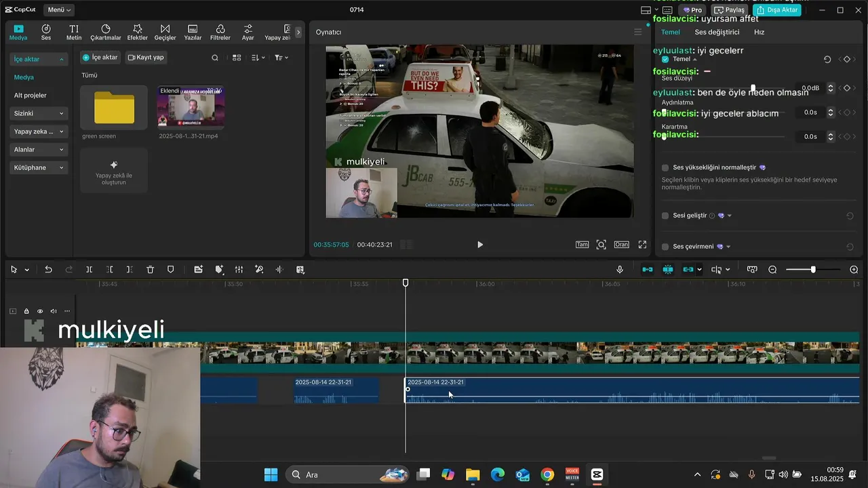Open the Yazılar (captions) tab

pyautogui.click(x=193, y=33)
